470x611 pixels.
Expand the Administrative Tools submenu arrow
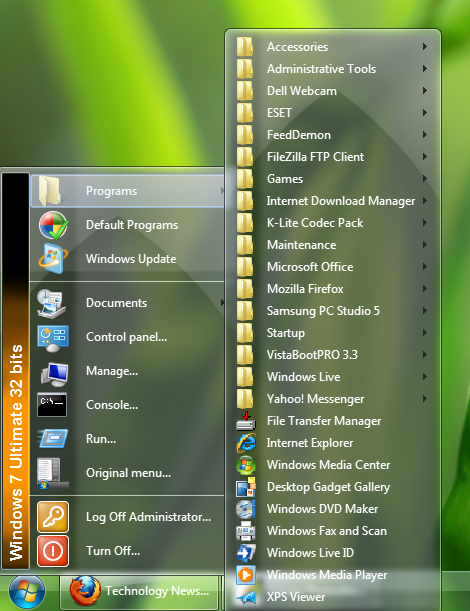click(x=425, y=69)
